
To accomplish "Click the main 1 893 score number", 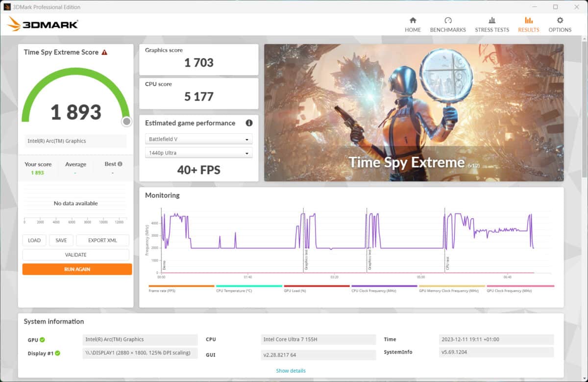I will tap(76, 112).
